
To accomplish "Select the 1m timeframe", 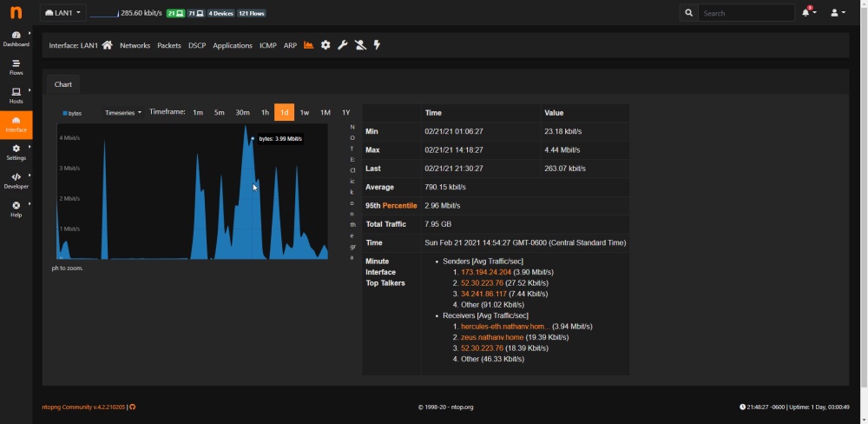I will click(x=198, y=112).
